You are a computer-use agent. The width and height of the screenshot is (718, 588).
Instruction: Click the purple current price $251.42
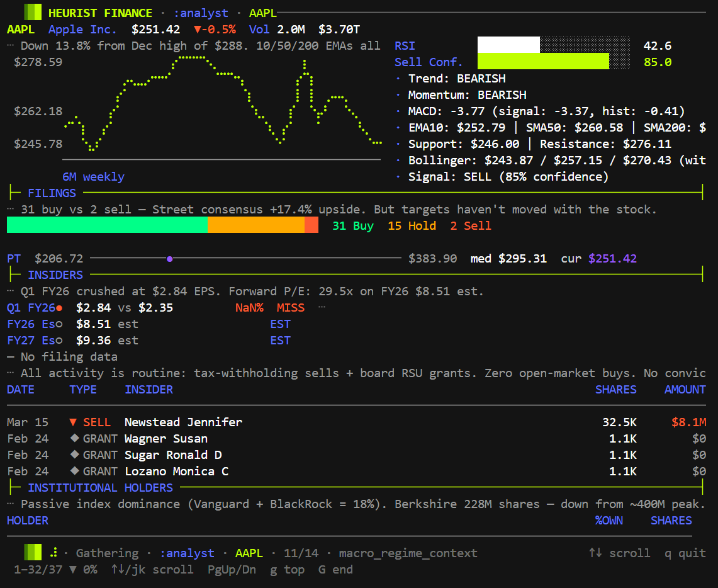(x=613, y=259)
